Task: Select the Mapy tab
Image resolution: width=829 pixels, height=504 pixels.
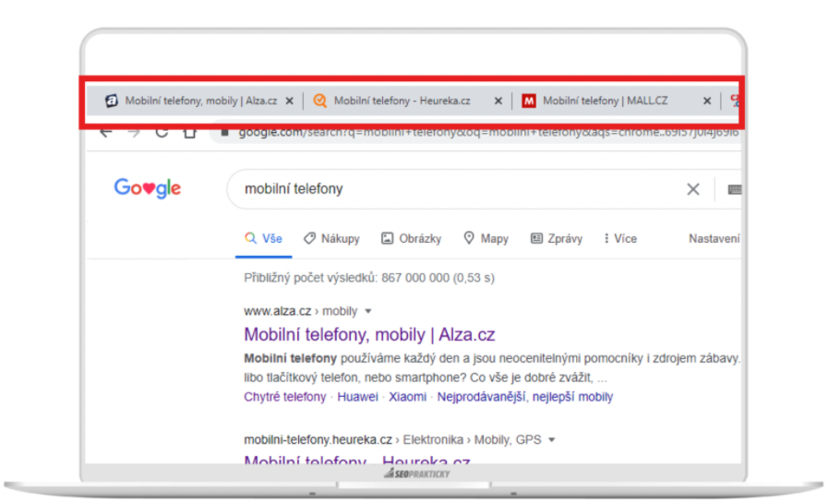Action: tap(486, 238)
